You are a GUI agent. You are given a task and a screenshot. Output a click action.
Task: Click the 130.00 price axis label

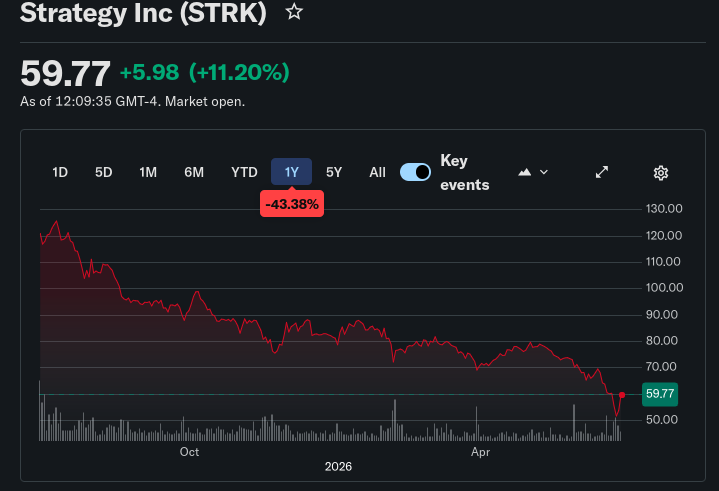pyautogui.click(x=664, y=209)
